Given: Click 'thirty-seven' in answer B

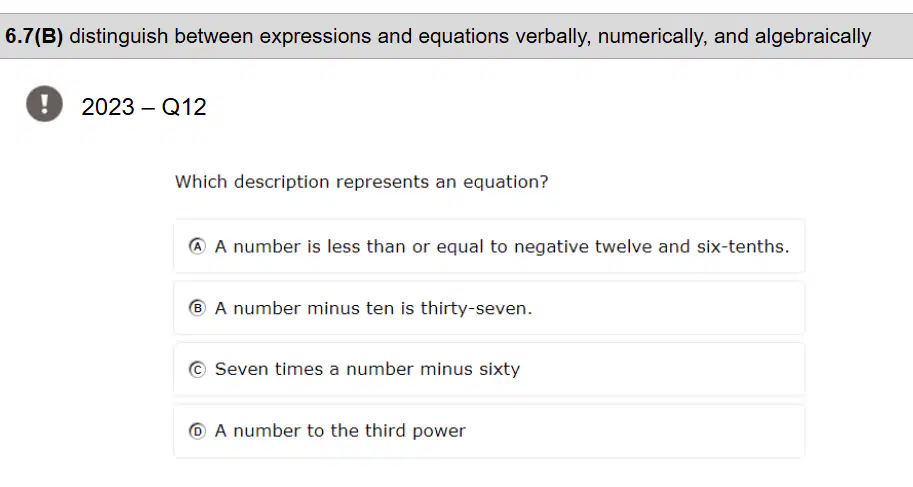Looking at the screenshot, I should click(x=476, y=308).
